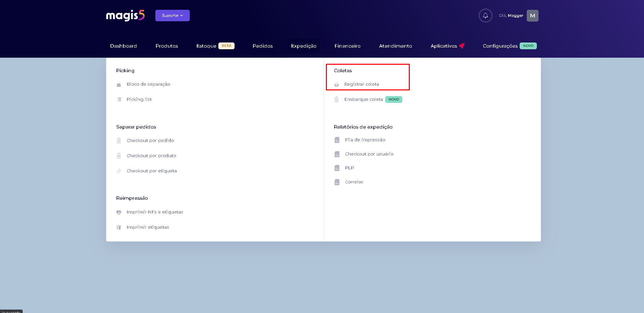Click the NOVO badge beside Embarque coleta
The image size is (644, 313).
coord(394,99)
